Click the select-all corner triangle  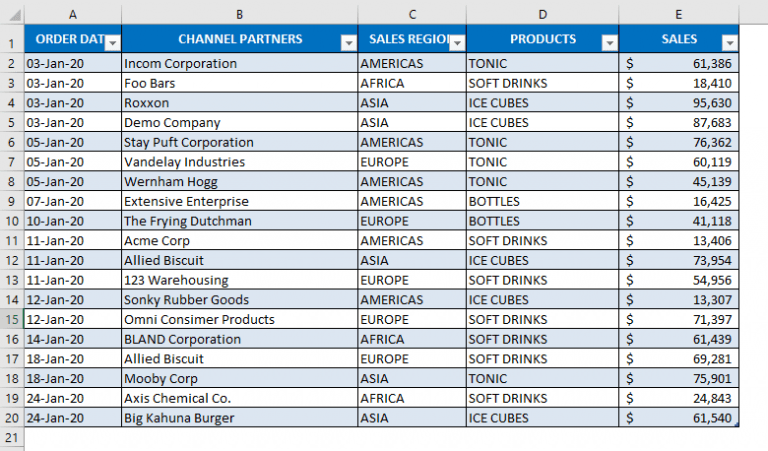pos(12,14)
